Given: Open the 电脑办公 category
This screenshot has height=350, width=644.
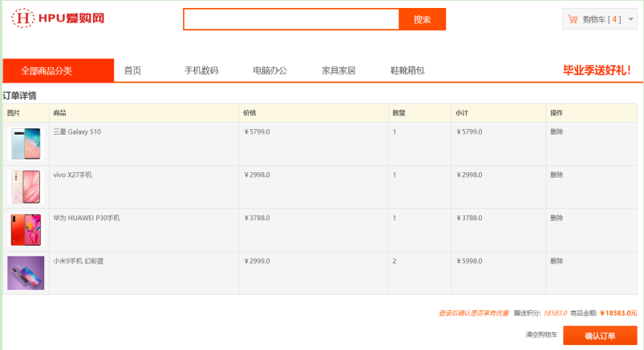Looking at the screenshot, I should point(269,70).
